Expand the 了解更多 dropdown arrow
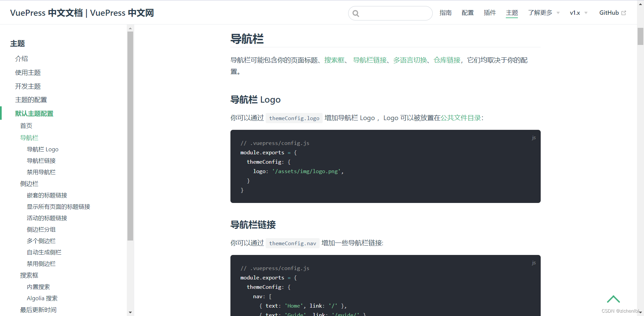The width and height of the screenshot is (644, 316). pyautogui.click(x=558, y=13)
